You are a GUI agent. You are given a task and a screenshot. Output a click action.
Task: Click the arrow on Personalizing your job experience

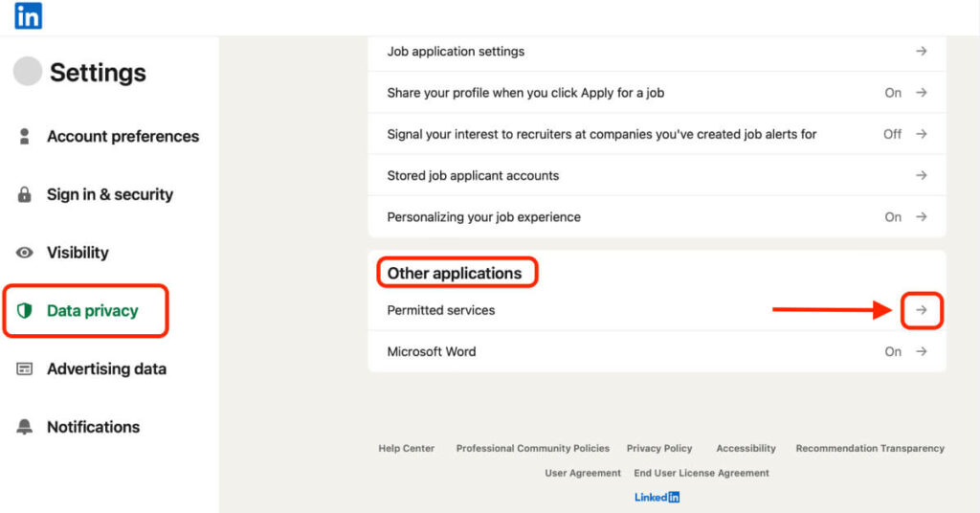922,217
